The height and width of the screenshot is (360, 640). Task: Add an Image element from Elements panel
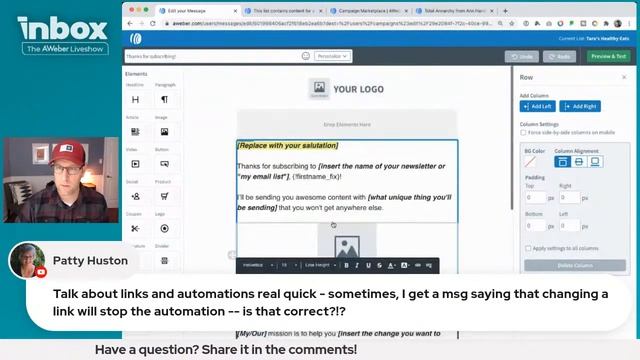(x=164, y=131)
